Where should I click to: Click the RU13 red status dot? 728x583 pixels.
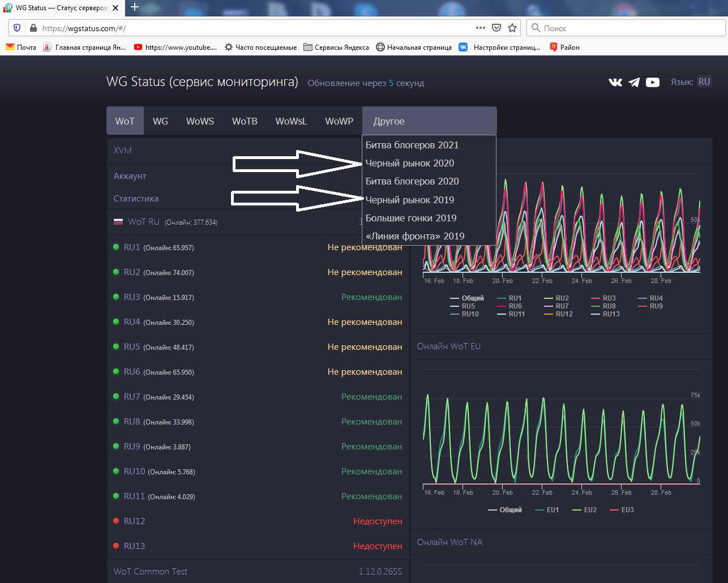(116, 546)
